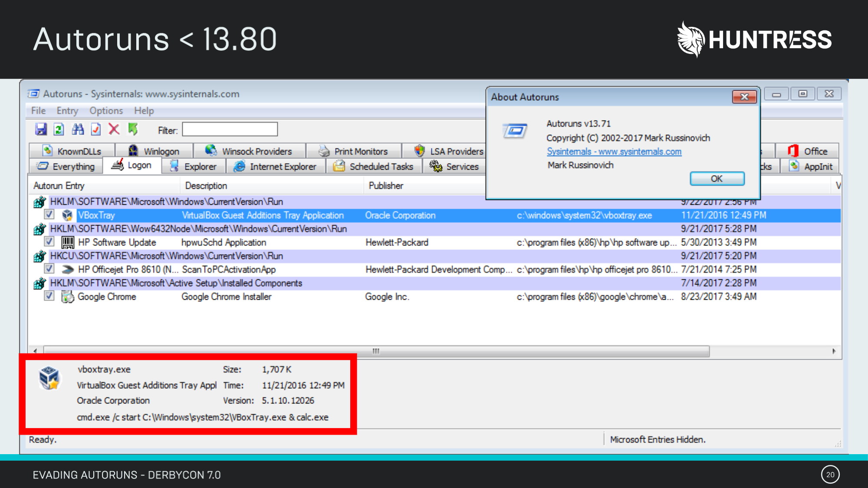Image resolution: width=868 pixels, height=488 pixels.
Task: Sort by the Description column header
Action: (272, 186)
